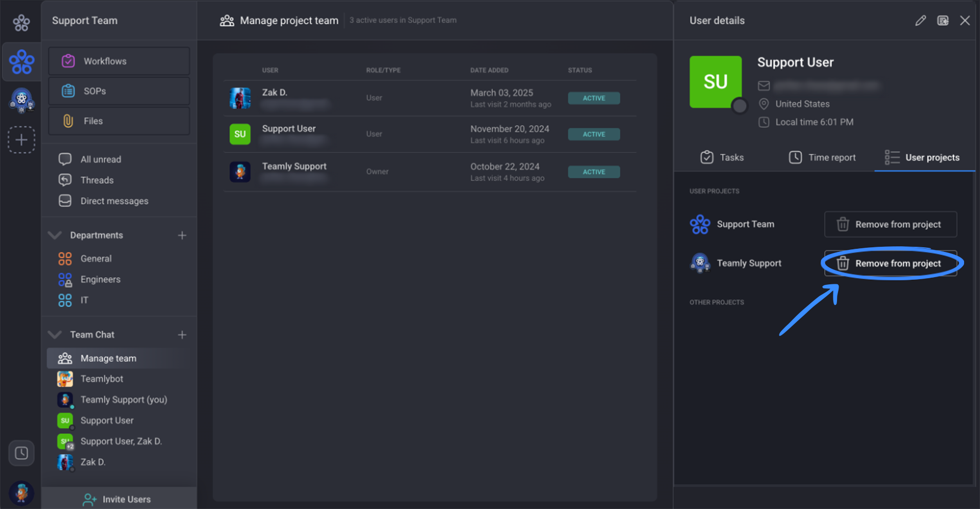Open your profile avatar at bottom left

[x=22, y=493]
